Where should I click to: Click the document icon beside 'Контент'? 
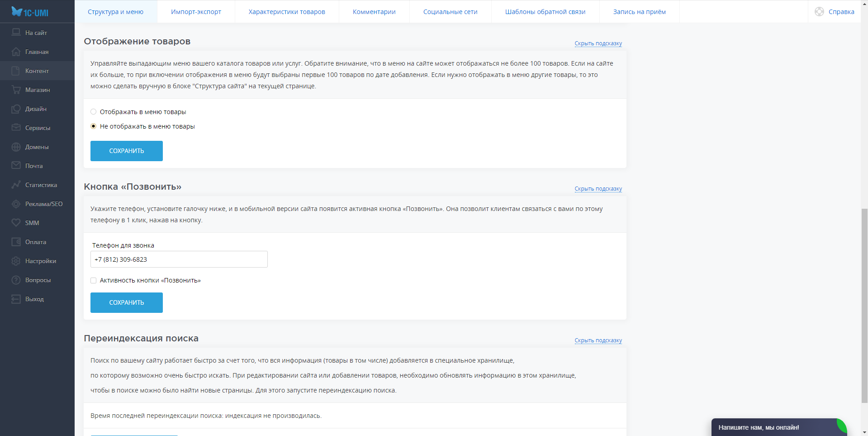[x=16, y=71]
